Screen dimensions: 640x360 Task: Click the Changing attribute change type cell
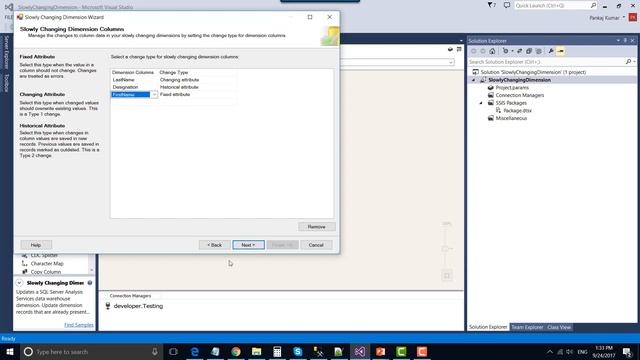pos(197,80)
